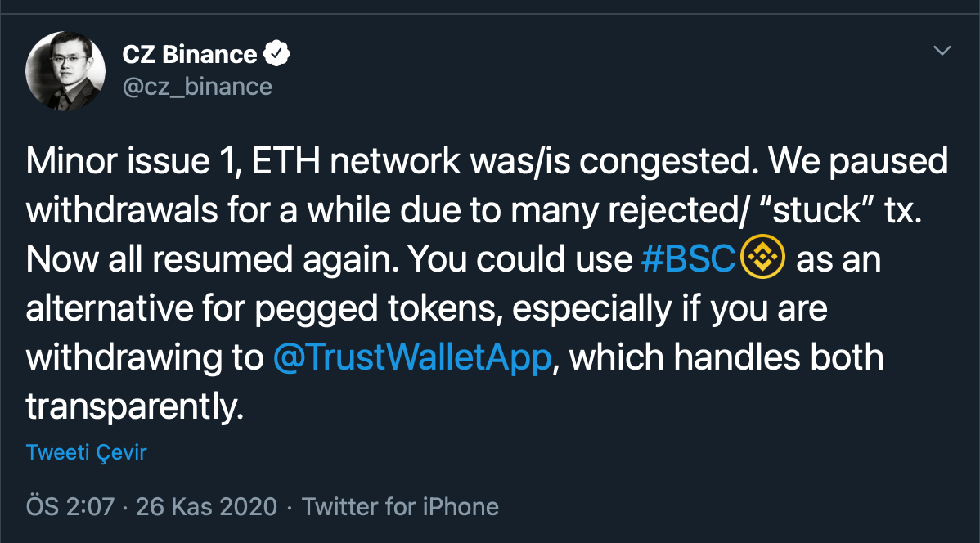Open the CZ Binance display name
This screenshot has width=980, height=543.
(190, 55)
